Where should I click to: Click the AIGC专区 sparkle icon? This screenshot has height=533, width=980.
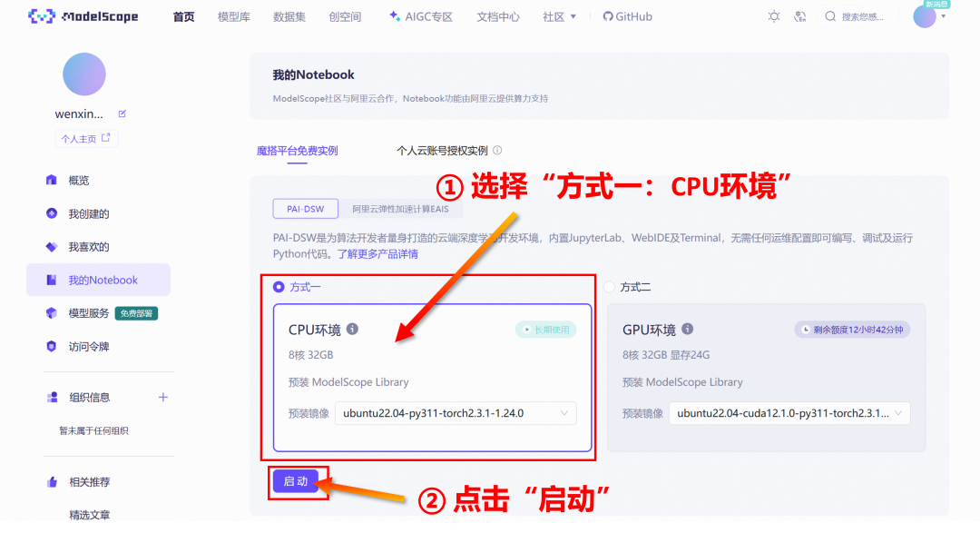point(395,15)
